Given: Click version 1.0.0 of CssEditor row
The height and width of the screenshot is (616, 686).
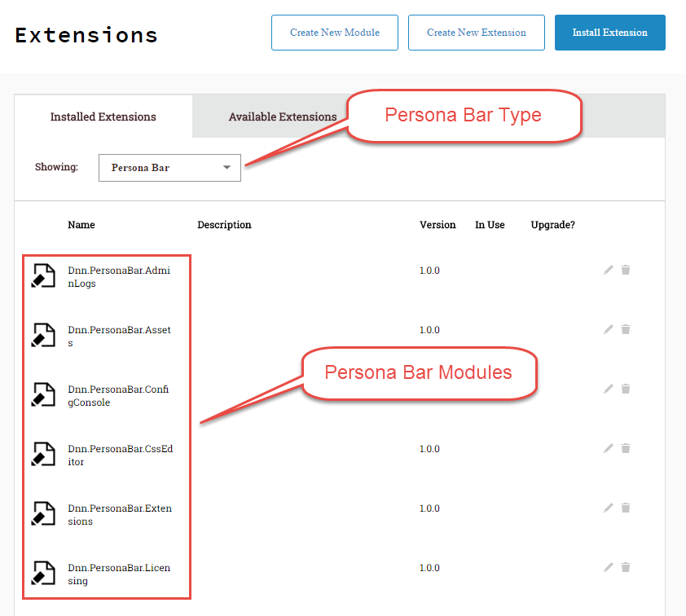Looking at the screenshot, I should tap(429, 449).
